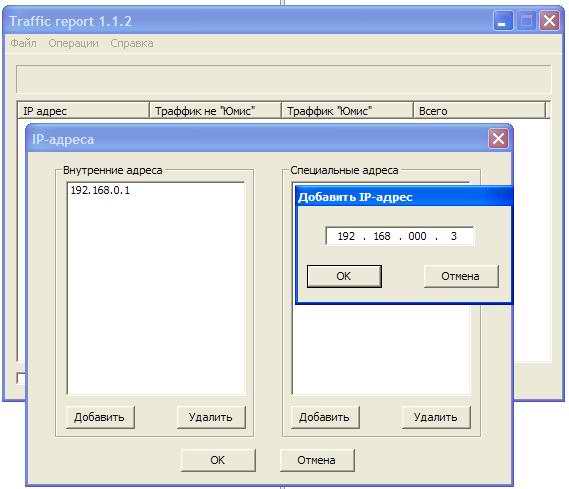Open the Файл menu
The image size is (569, 489).
(x=23, y=43)
